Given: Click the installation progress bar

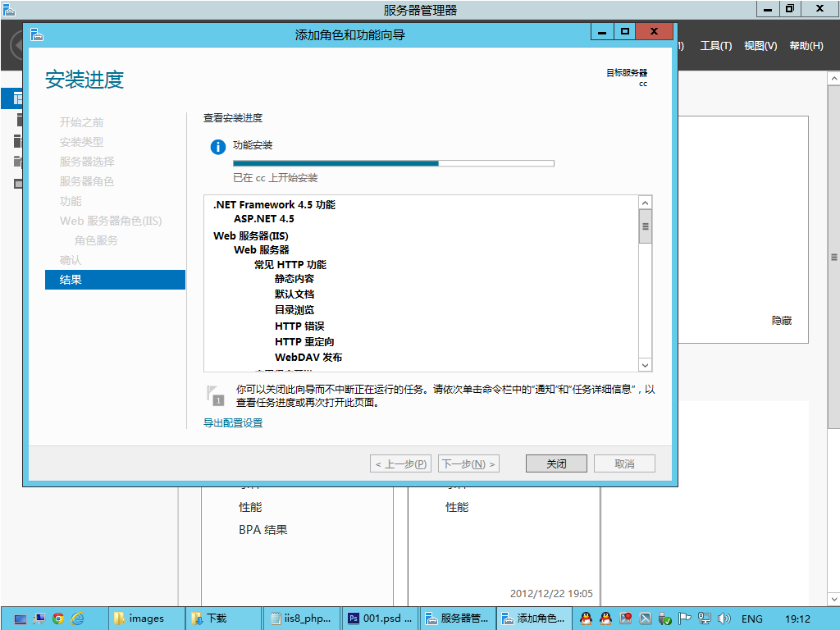Looking at the screenshot, I should coord(393,163).
